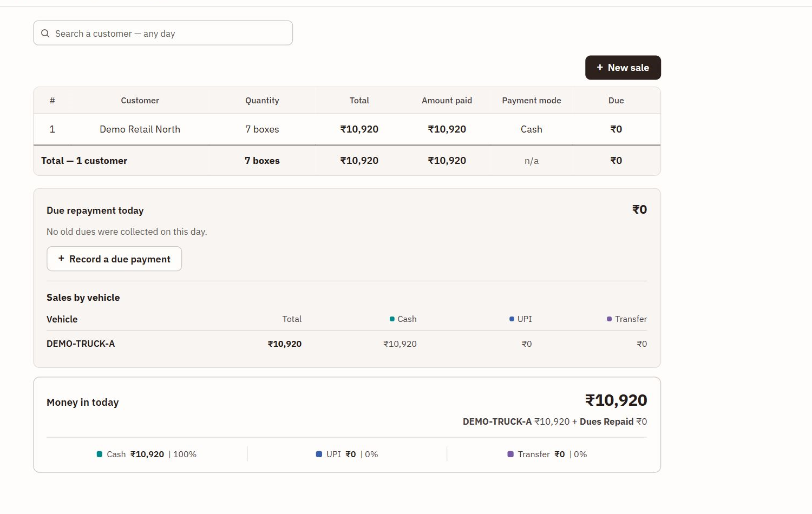This screenshot has height=514, width=812.
Task: Click the search magnifier icon
Action: 45,34
